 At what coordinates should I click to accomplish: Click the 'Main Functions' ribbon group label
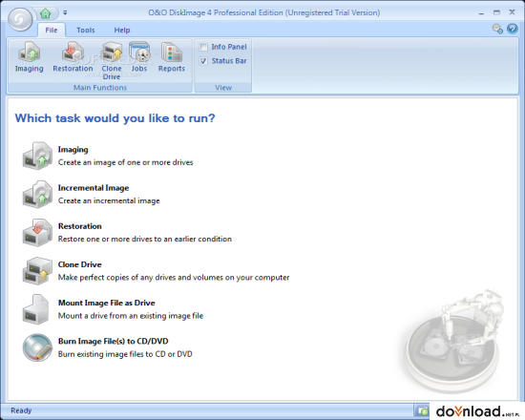coord(100,88)
